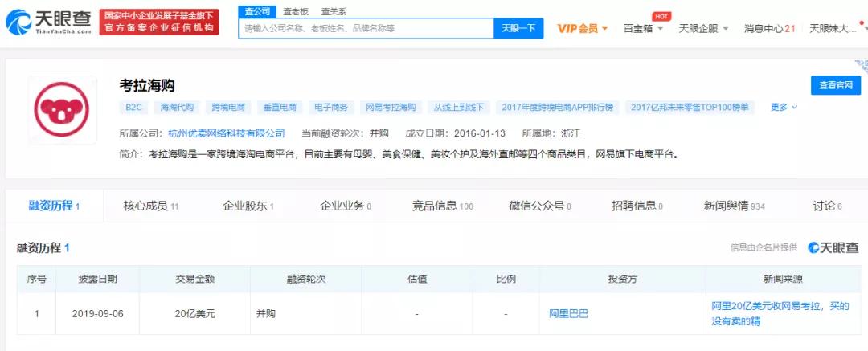
Task: Switch to the 招聘信息 tab
Action: pyautogui.click(x=637, y=206)
